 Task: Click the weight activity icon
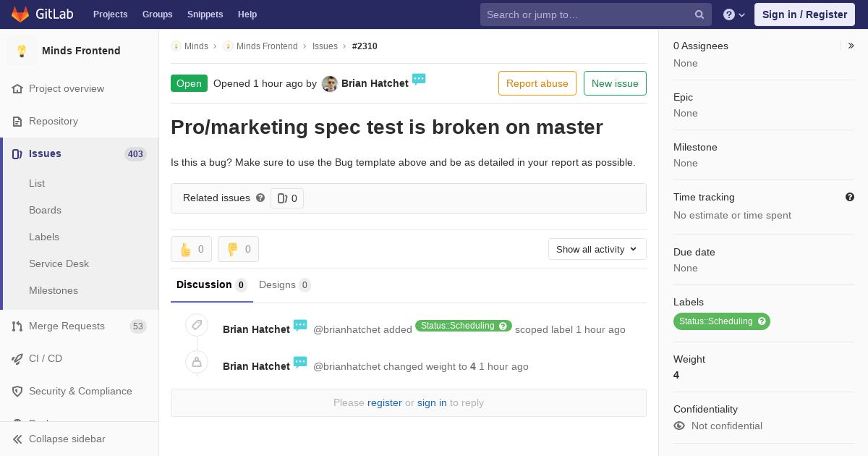[x=197, y=362]
